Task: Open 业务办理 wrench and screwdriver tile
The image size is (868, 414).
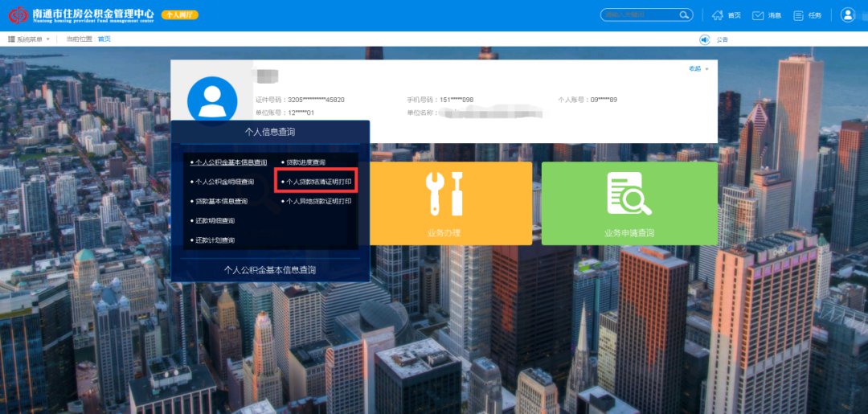Action: coord(450,203)
